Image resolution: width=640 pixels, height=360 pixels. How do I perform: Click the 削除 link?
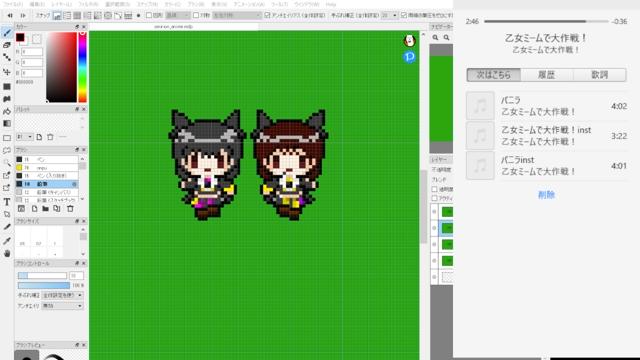click(x=546, y=195)
